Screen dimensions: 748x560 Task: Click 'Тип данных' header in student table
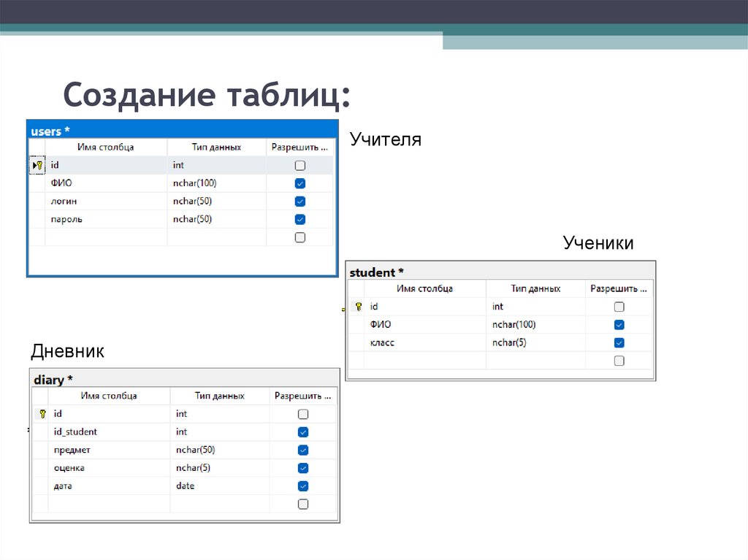535,288
